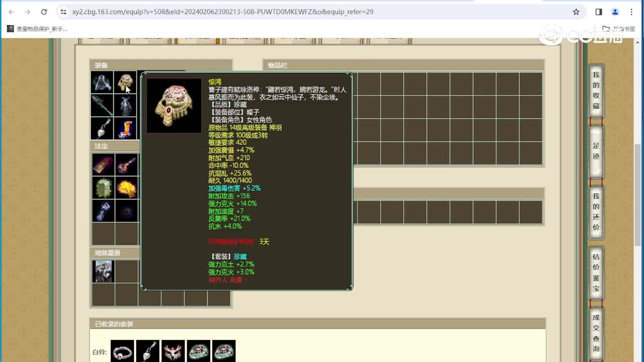View site information icon in address bar
The height and width of the screenshot is (362, 644).
[63, 12]
